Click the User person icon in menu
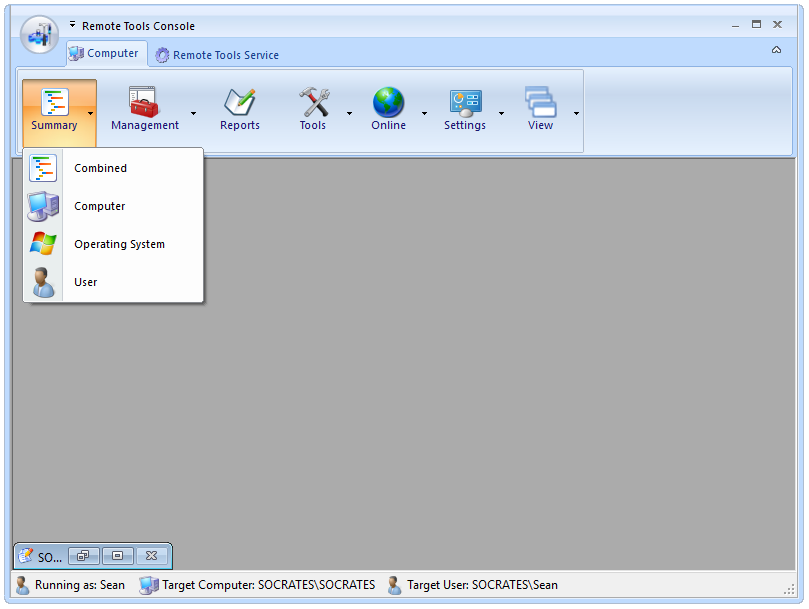 coord(43,282)
